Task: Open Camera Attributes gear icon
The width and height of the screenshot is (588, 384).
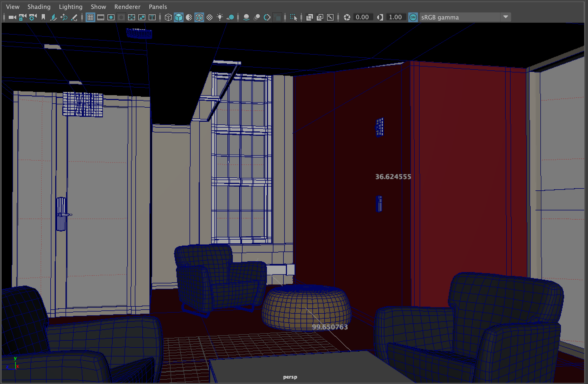Action: (33, 17)
